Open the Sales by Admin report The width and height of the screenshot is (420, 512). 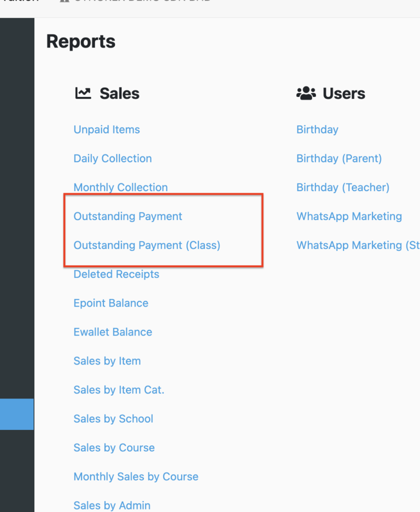pyautogui.click(x=112, y=505)
